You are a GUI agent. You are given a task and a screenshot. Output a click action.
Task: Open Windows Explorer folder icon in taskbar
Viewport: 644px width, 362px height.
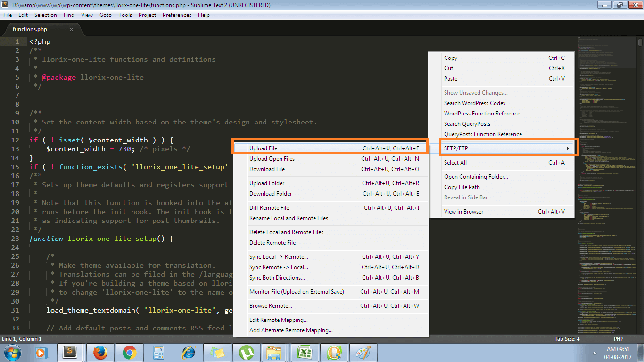coord(274,353)
